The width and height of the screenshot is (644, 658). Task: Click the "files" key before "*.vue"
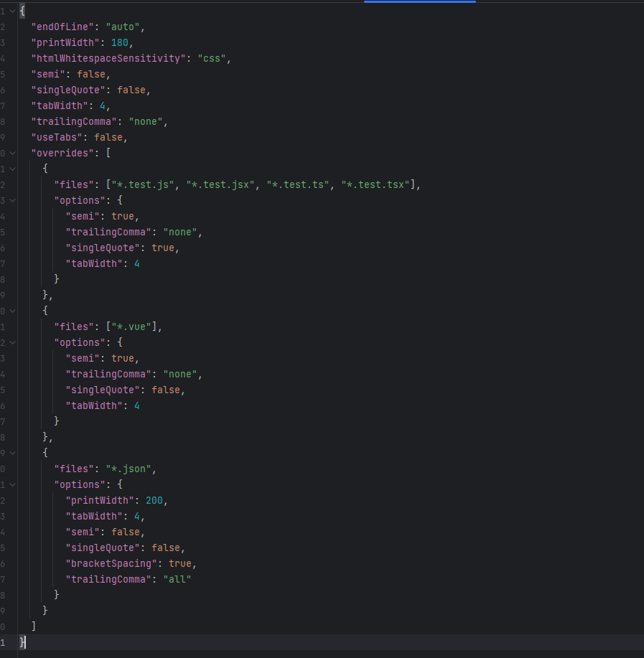point(74,326)
